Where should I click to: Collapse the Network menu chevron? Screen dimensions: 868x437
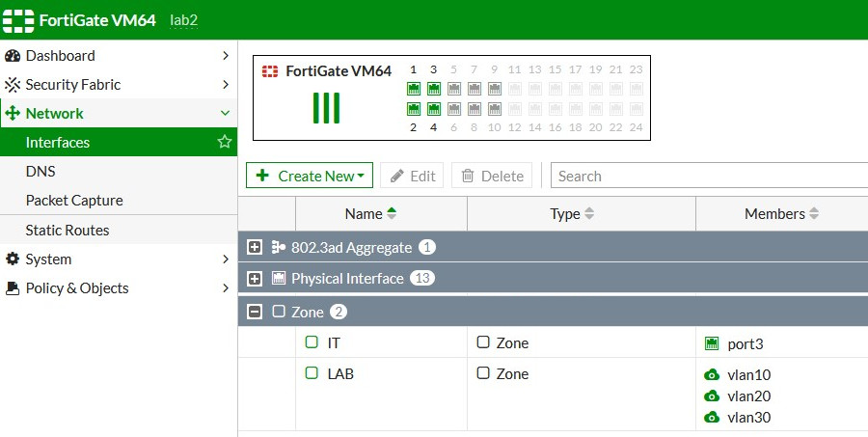click(226, 113)
